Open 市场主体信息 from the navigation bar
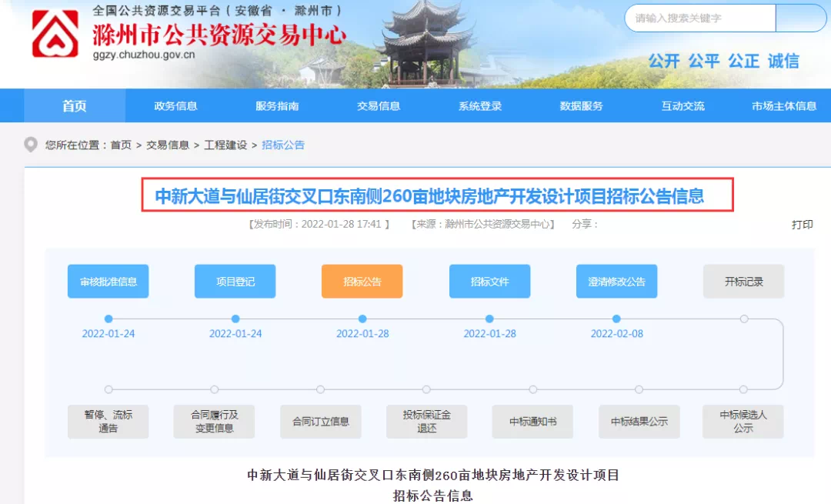This screenshot has width=831, height=504. coord(784,106)
